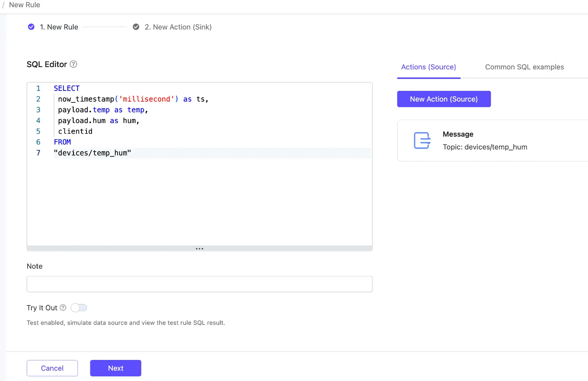Open the Message topic devices/temp_hum card
Screen dimensions: 588x381
pyautogui.click(x=492, y=141)
